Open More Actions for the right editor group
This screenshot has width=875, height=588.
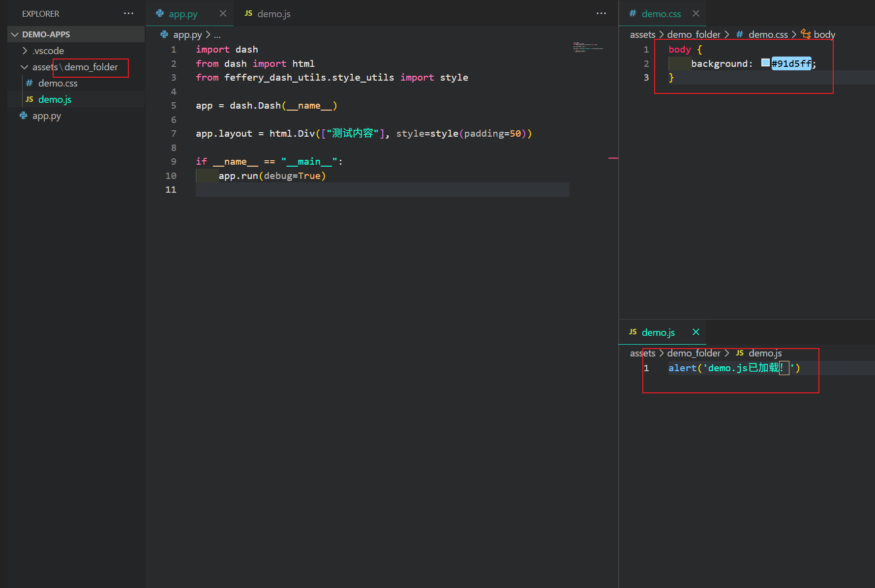(x=601, y=13)
